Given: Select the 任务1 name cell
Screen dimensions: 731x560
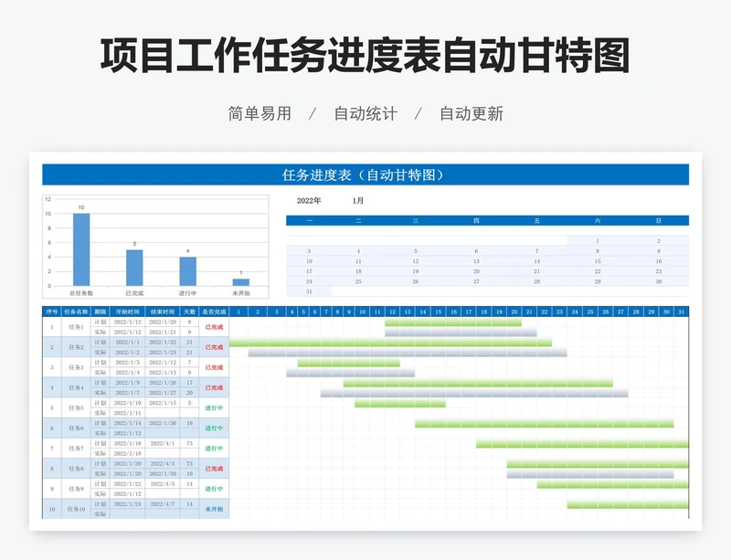Looking at the screenshot, I should point(76,327).
